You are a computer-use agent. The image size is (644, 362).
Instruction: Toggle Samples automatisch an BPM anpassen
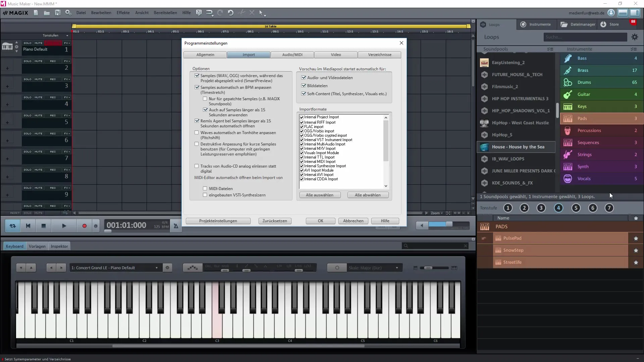coord(197,87)
